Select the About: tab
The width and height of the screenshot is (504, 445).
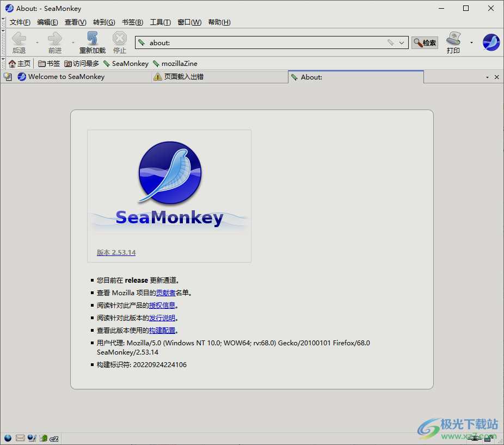(x=356, y=77)
